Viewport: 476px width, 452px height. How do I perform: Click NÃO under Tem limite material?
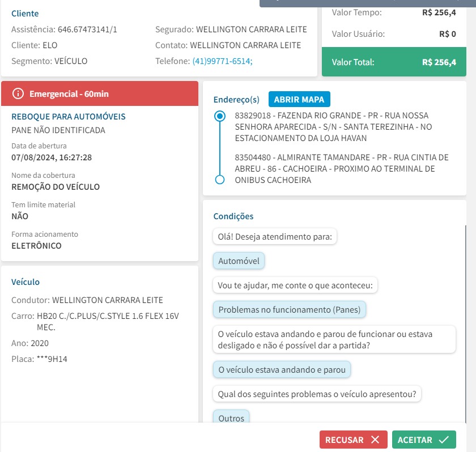pyautogui.click(x=20, y=216)
